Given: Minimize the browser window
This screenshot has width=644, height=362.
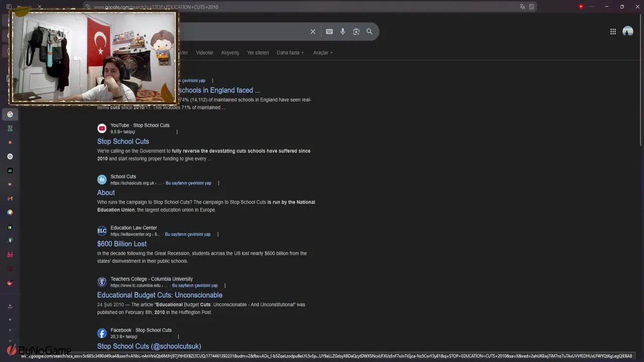Looking at the screenshot, I should point(607,7).
